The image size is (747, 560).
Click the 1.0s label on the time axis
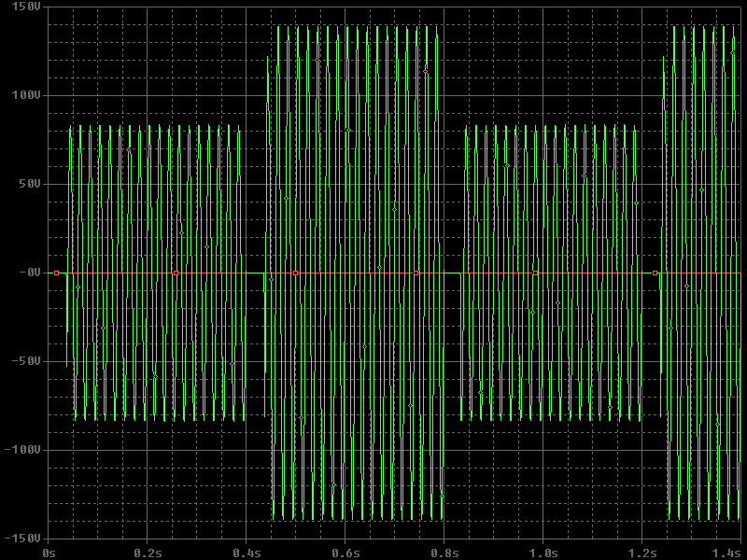pos(543,553)
